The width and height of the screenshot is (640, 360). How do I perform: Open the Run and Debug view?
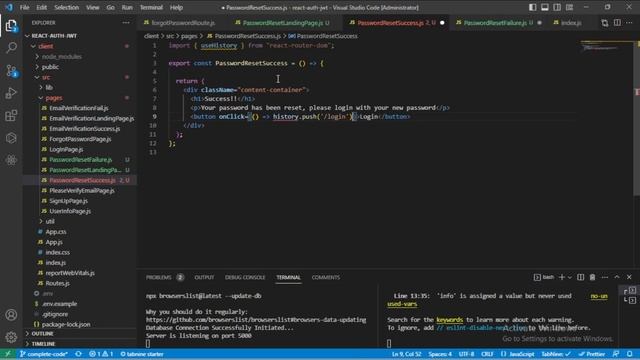pos(11,93)
